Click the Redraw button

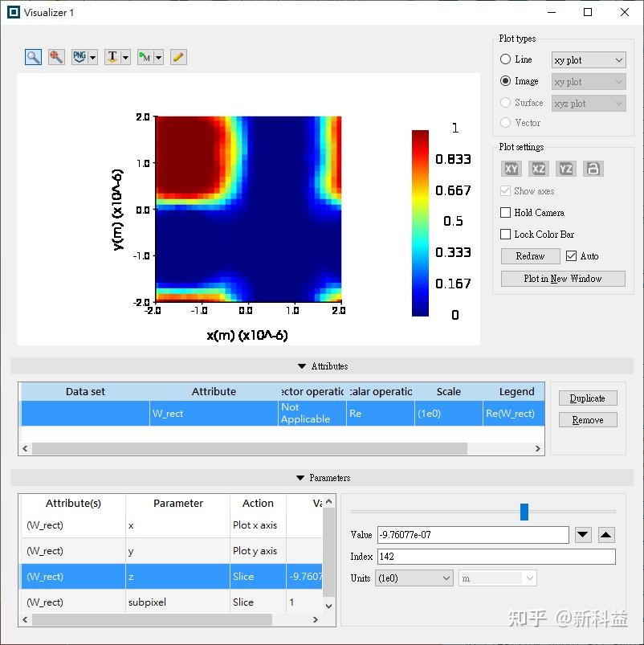tap(530, 255)
